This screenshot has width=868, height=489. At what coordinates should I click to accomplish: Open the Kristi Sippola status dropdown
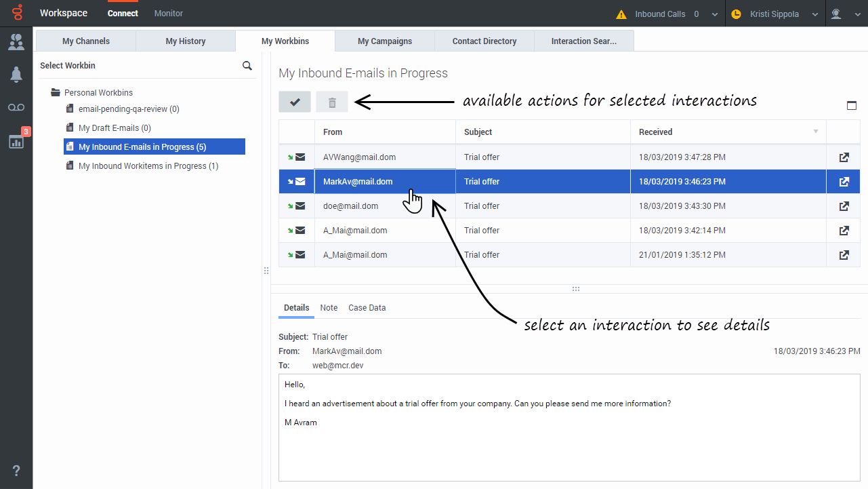coord(775,14)
